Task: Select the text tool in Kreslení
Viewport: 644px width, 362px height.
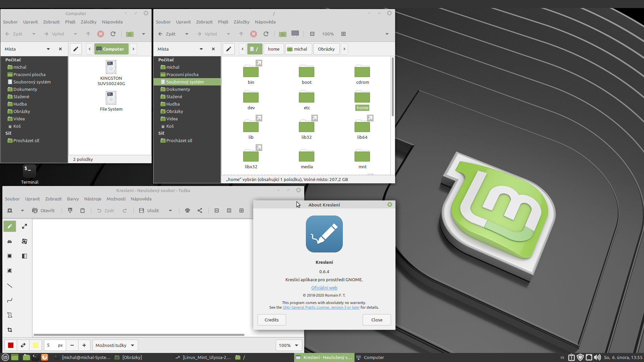Action: click(x=10, y=241)
